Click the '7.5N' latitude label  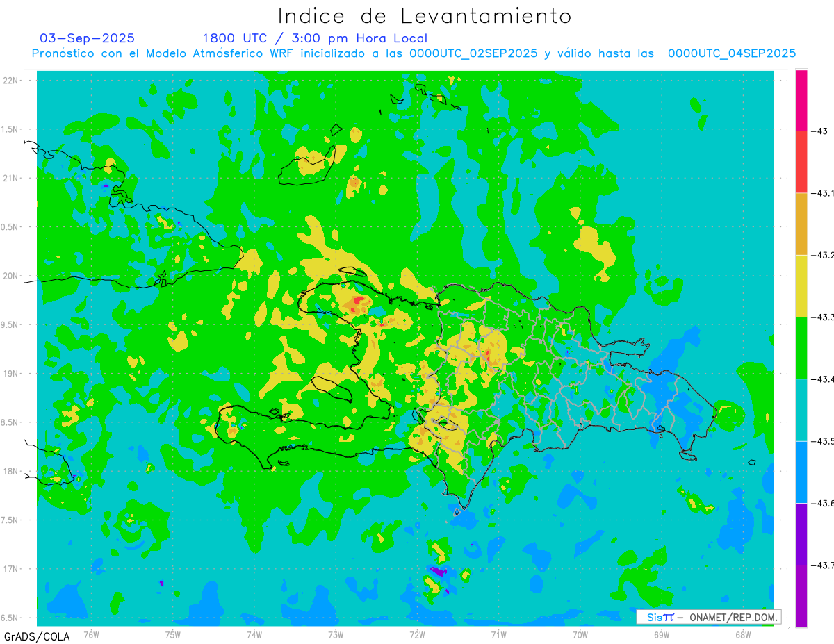10,520
